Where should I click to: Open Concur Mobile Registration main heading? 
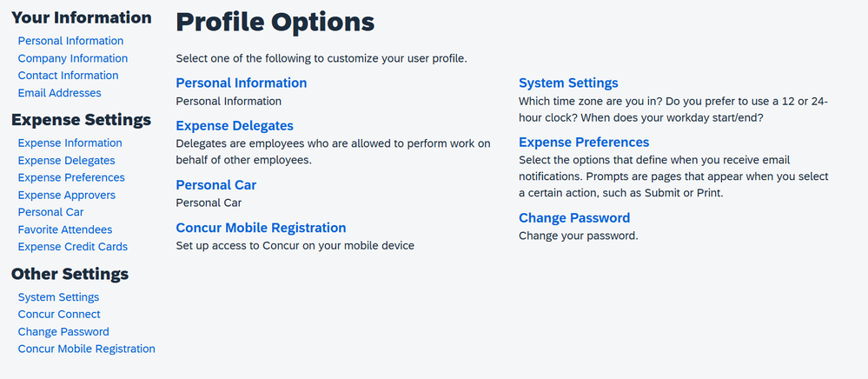[x=261, y=228]
